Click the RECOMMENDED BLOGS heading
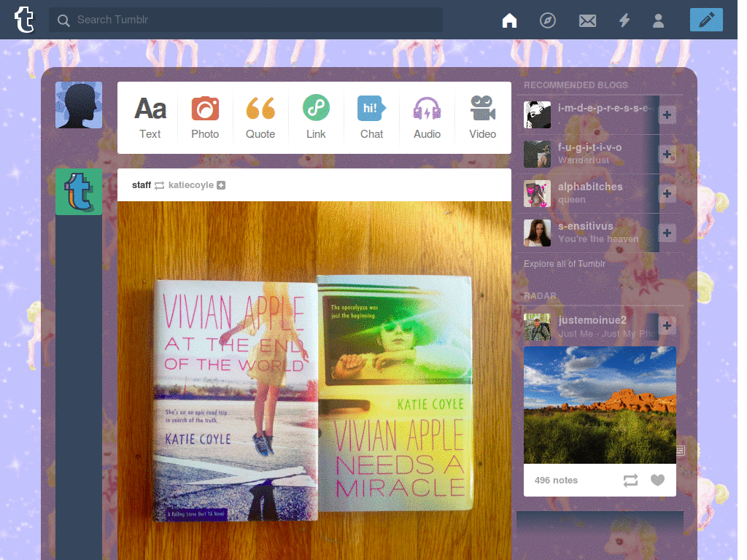747x560 pixels. (576, 85)
